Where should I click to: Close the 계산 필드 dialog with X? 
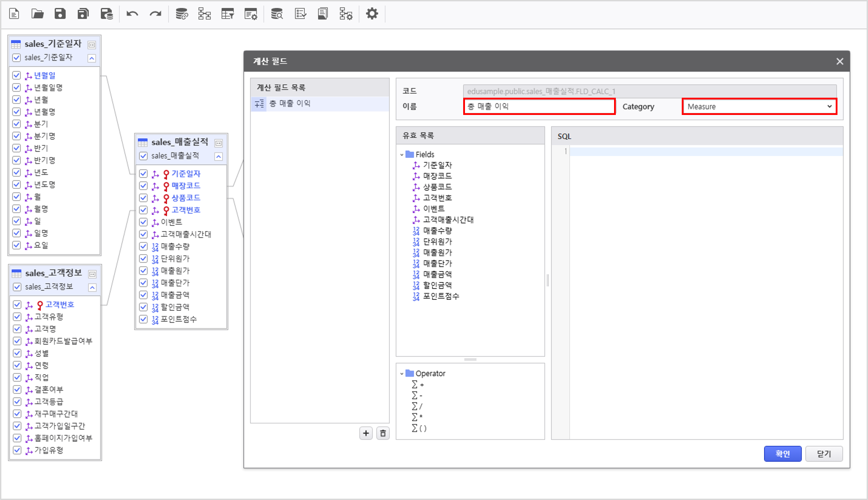tap(840, 61)
